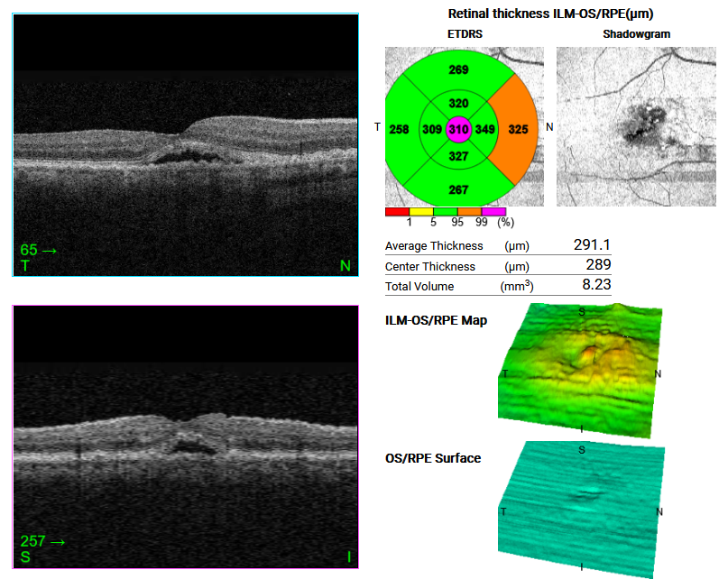Select the outer temporal sector value 258

[400, 130]
